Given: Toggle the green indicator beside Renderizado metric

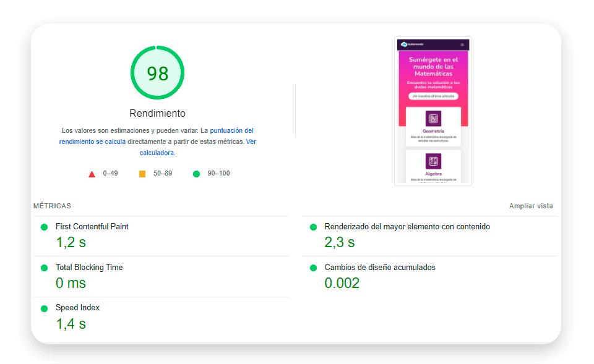Looking at the screenshot, I should point(314,227).
